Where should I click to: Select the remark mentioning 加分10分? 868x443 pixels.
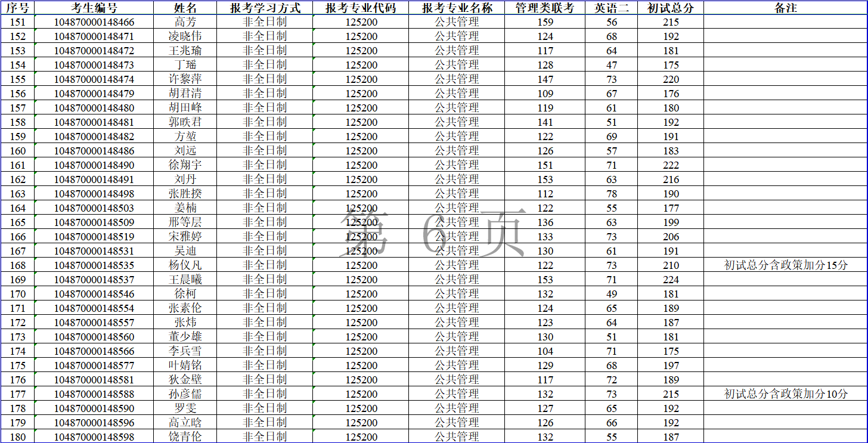tap(785, 394)
